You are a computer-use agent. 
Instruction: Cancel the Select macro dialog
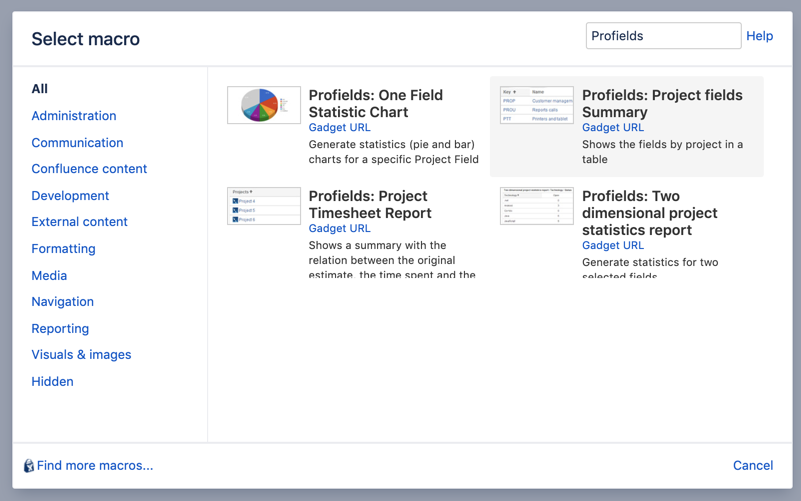click(x=753, y=465)
